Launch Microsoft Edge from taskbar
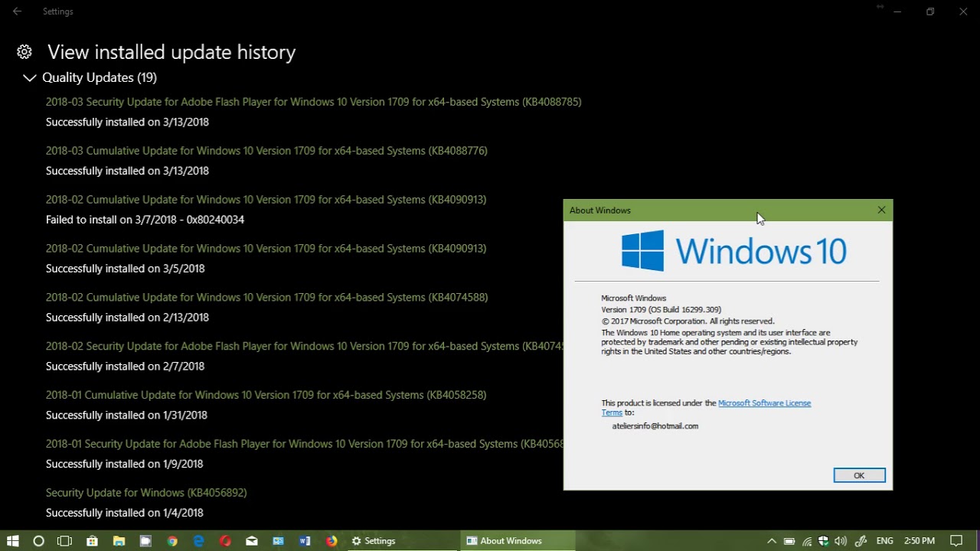Screen dimensions: 980x551 click(198, 541)
